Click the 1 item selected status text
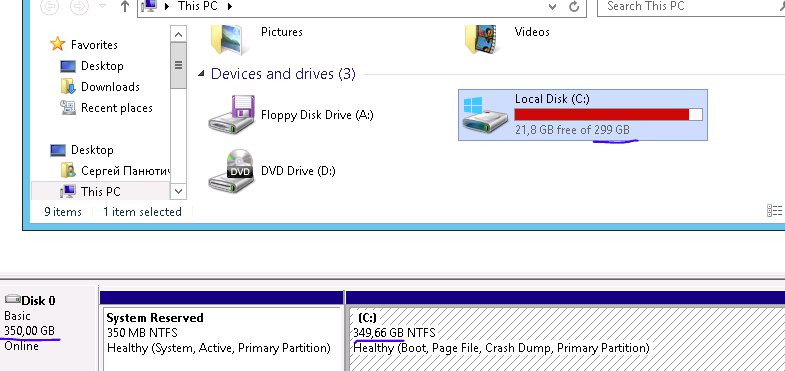The image size is (785, 371). 142,211
